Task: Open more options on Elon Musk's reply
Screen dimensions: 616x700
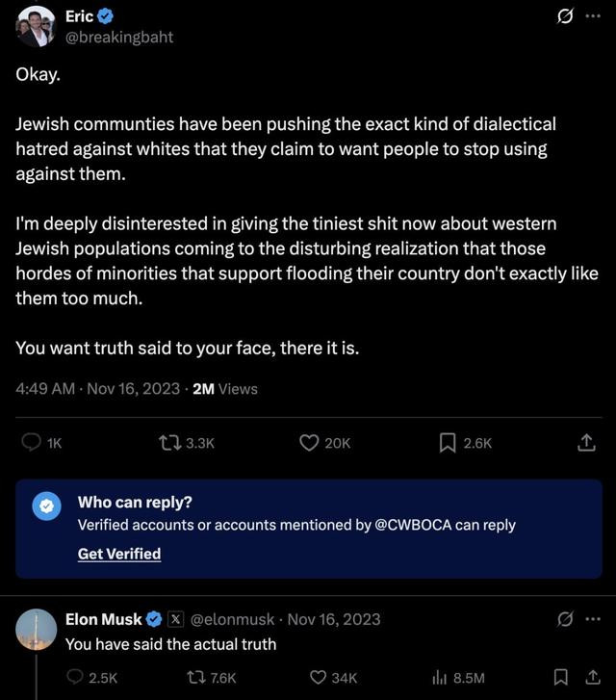Action: pos(592,618)
